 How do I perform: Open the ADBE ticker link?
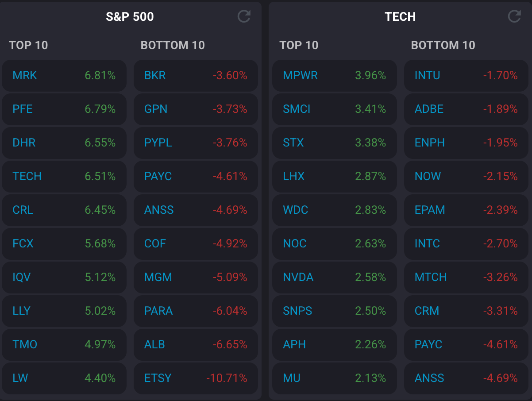coord(429,109)
